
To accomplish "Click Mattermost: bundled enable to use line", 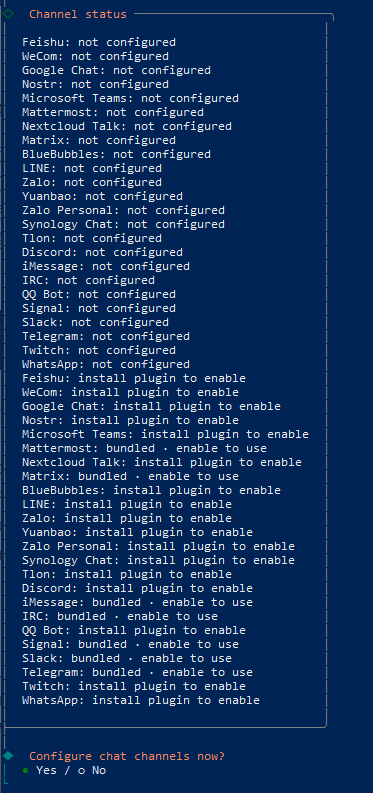I will (144, 448).
